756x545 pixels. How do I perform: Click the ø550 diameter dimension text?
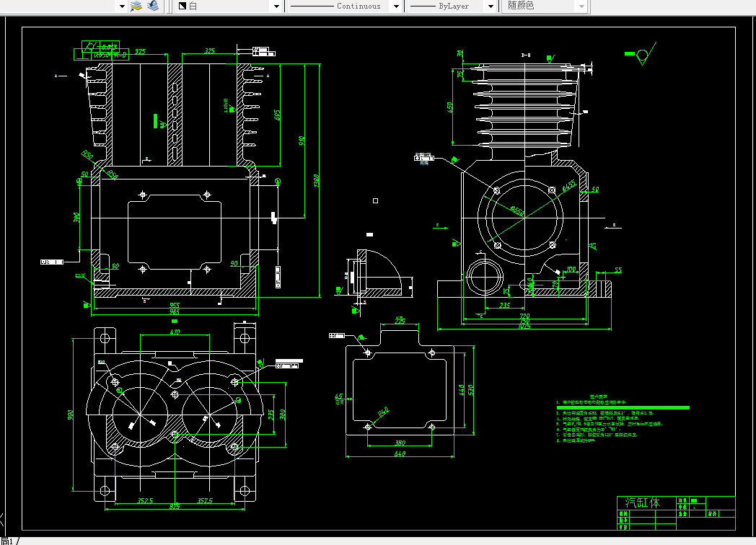coord(517,211)
